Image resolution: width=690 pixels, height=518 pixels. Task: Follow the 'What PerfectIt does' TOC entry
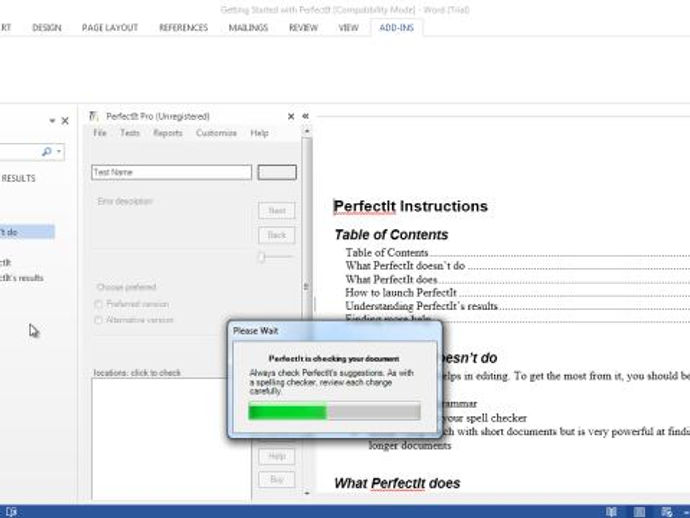point(391,279)
